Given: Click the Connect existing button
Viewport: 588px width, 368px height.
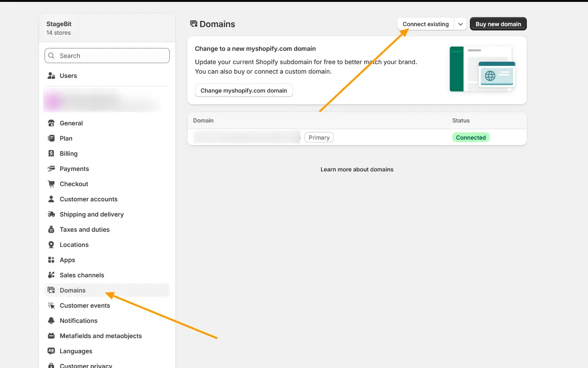Looking at the screenshot, I should (425, 24).
